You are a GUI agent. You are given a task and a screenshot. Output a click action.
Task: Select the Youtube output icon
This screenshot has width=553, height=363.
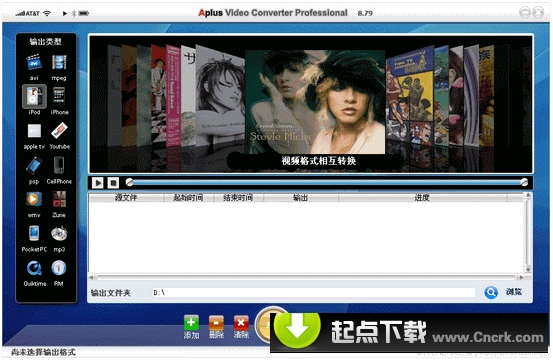[x=59, y=131]
